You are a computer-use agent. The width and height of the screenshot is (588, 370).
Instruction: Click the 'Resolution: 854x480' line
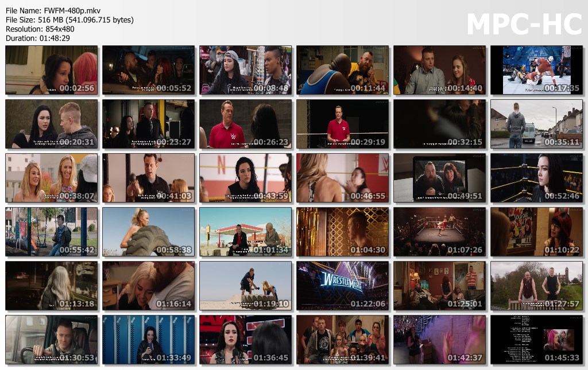click(x=40, y=29)
